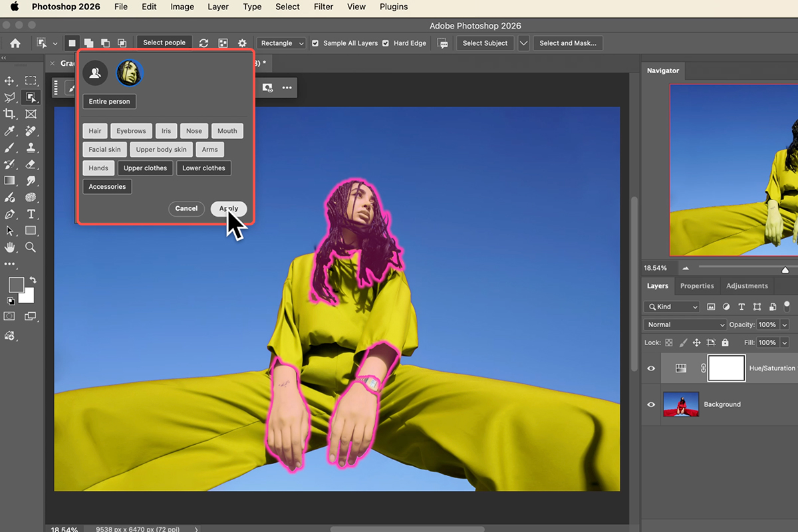Click the Home icon in options bar
Viewport: 798px width, 532px height.
15,43
